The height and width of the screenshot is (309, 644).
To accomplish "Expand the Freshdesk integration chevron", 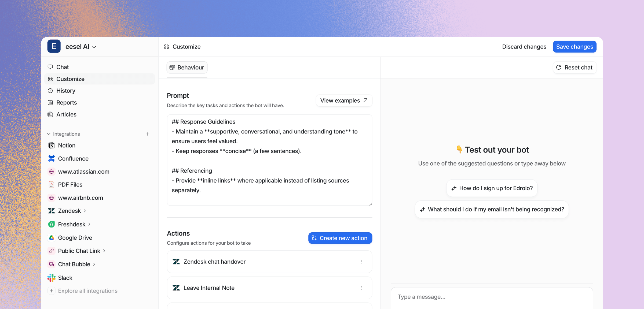I will [x=89, y=224].
